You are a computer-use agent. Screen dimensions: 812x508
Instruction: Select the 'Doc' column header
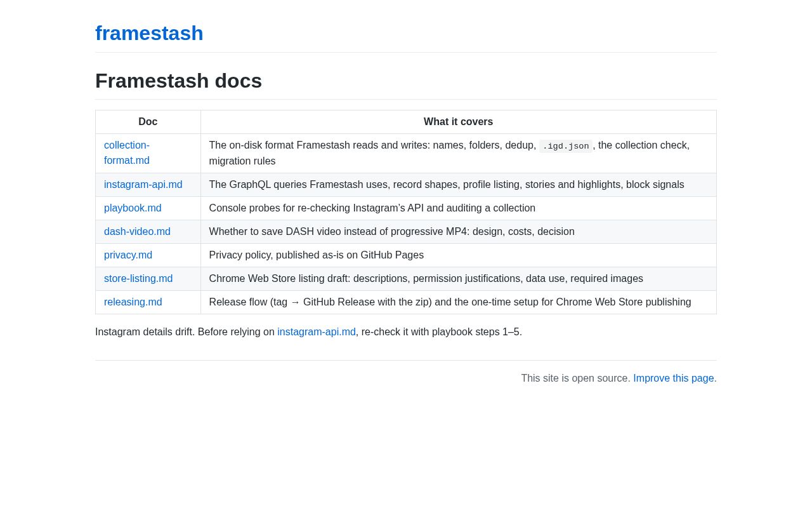pyautogui.click(x=148, y=122)
